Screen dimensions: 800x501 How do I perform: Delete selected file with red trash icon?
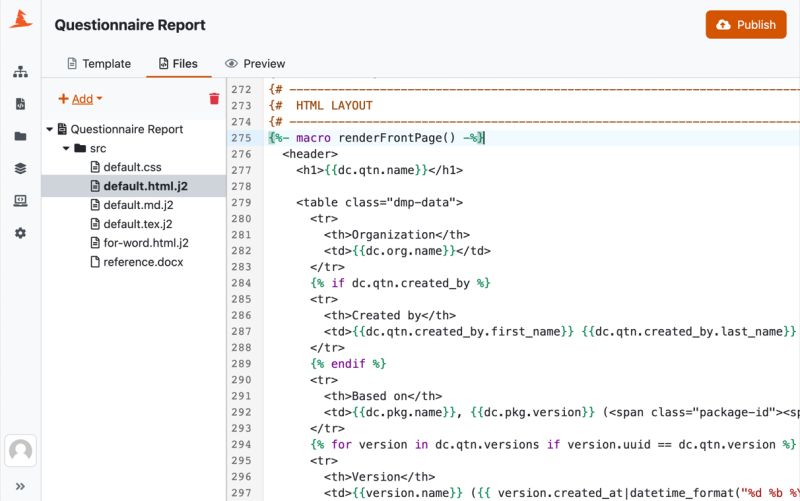tap(214, 98)
